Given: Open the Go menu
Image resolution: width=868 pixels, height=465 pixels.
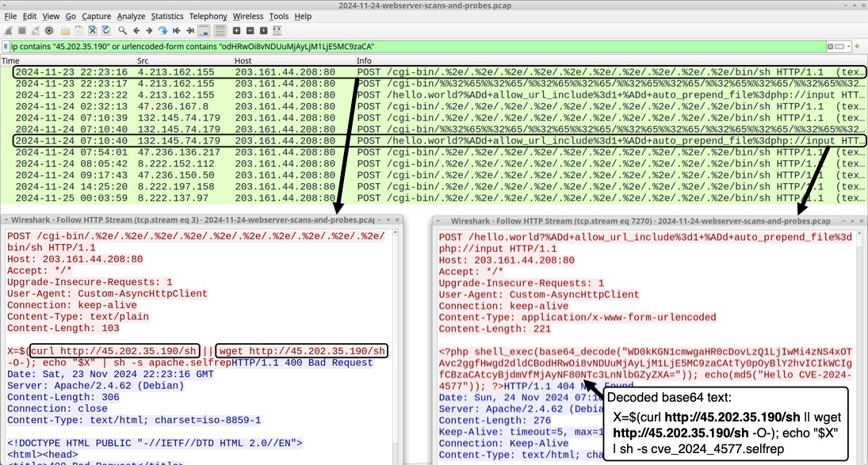Looking at the screenshot, I should pos(71,17).
